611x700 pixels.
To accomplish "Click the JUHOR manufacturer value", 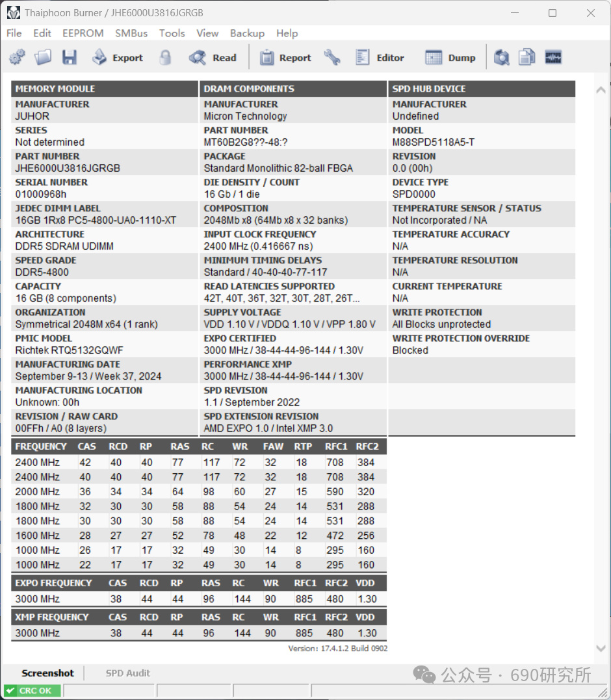I will [x=32, y=116].
